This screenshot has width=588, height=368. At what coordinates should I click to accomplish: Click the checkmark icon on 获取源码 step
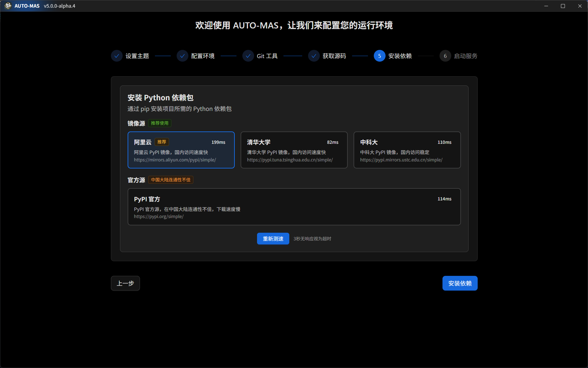pyautogui.click(x=314, y=56)
